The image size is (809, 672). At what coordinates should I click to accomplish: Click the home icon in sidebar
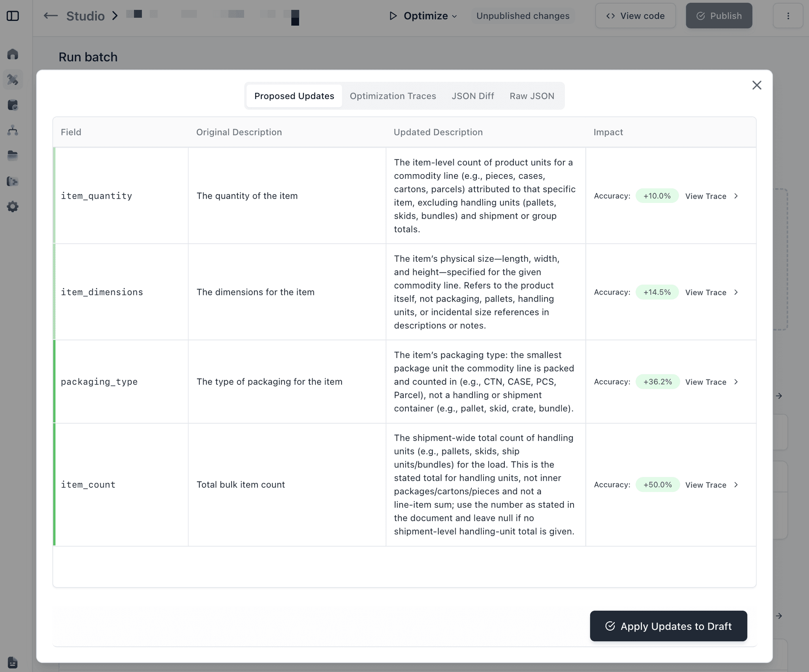click(13, 54)
